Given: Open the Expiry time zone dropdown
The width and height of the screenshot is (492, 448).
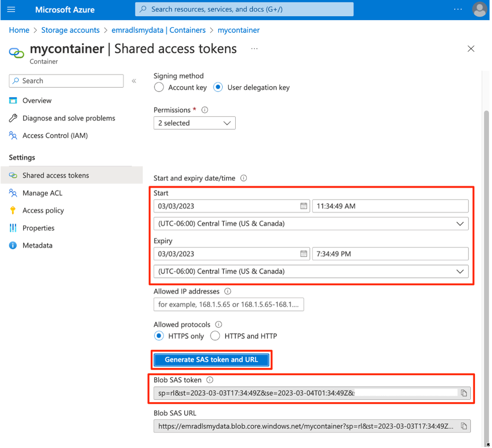Looking at the screenshot, I should pos(311,272).
